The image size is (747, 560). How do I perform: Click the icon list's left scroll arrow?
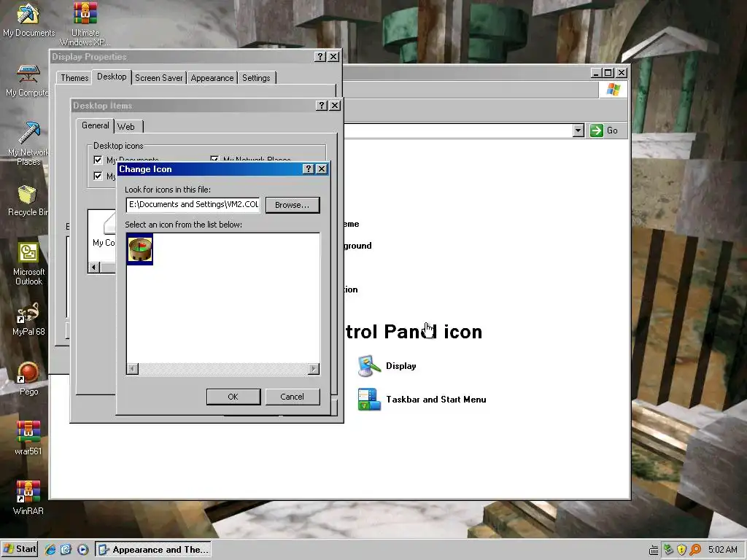click(x=133, y=368)
